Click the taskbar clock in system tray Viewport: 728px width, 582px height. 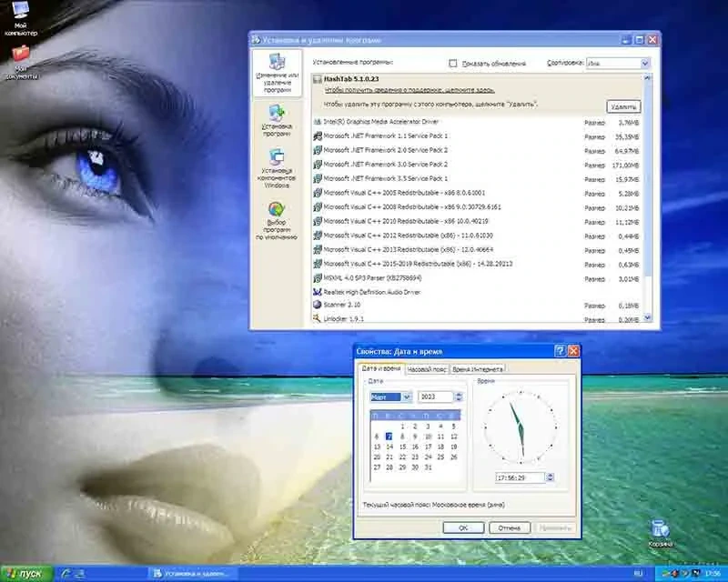point(713,574)
